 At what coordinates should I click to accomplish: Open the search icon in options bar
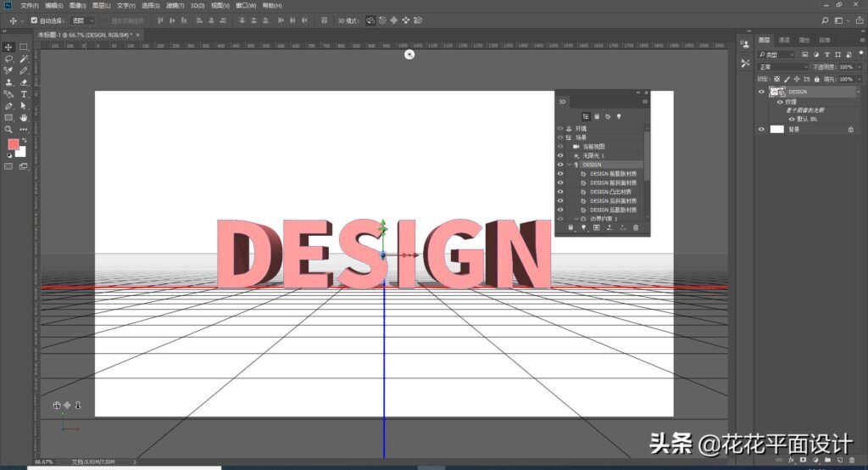[825, 20]
